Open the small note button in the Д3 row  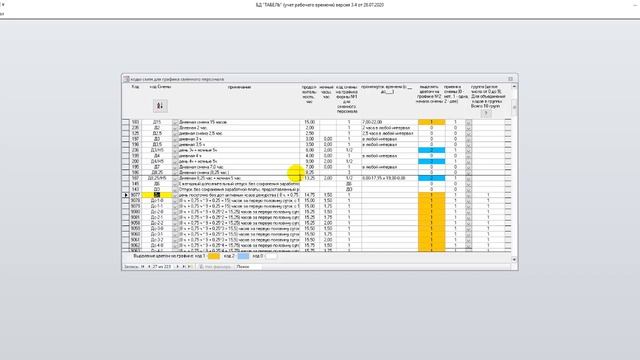[x=176, y=139]
